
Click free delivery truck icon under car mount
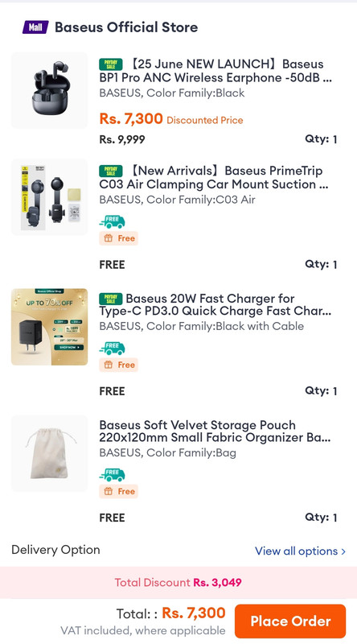pos(112,222)
